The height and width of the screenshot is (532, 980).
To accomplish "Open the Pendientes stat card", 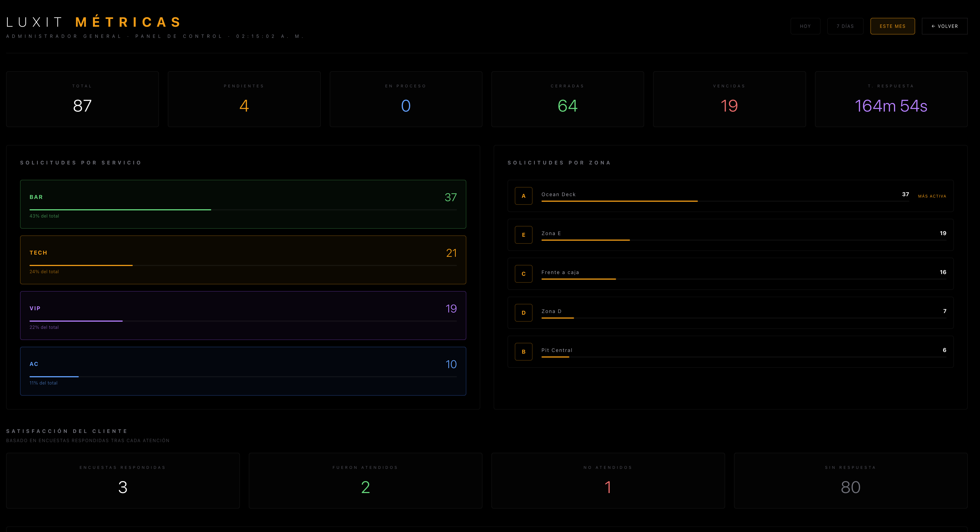I will [244, 99].
